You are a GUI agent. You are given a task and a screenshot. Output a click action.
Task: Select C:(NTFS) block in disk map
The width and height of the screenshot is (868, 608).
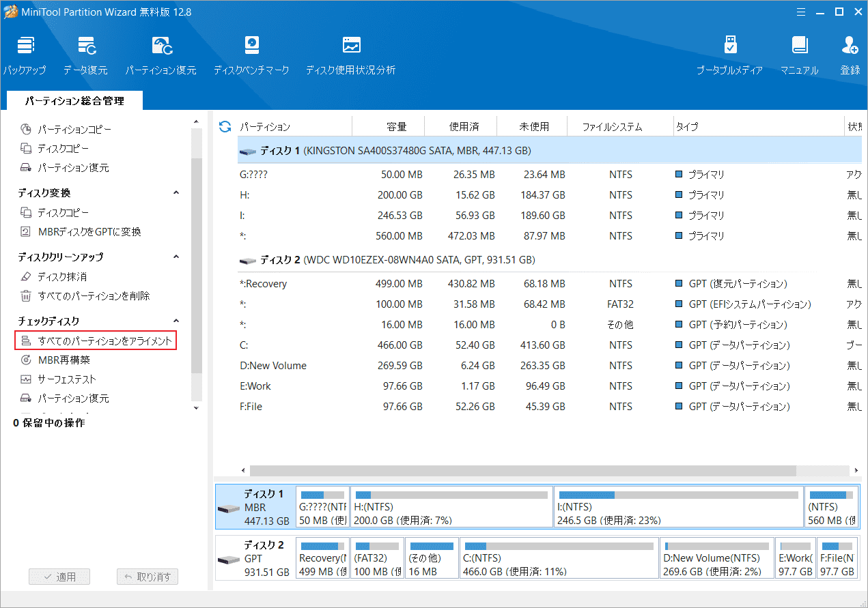pos(559,558)
